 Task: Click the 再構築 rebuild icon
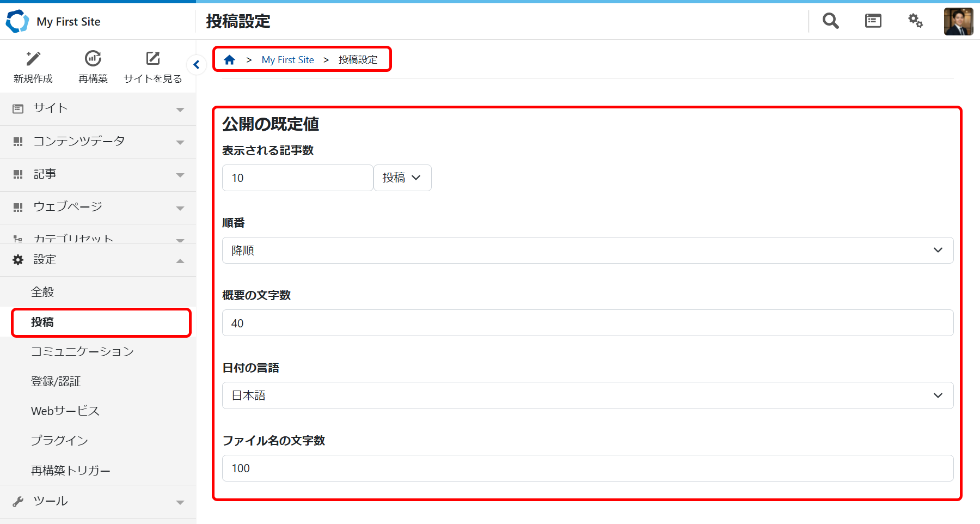coord(93,59)
